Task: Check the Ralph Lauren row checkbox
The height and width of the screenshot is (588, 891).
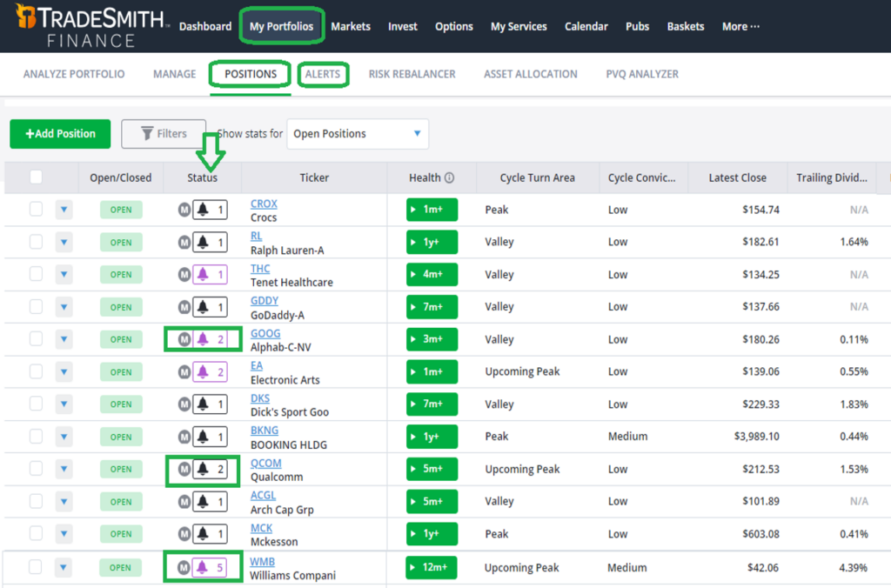Action: (x=36, y=242)
